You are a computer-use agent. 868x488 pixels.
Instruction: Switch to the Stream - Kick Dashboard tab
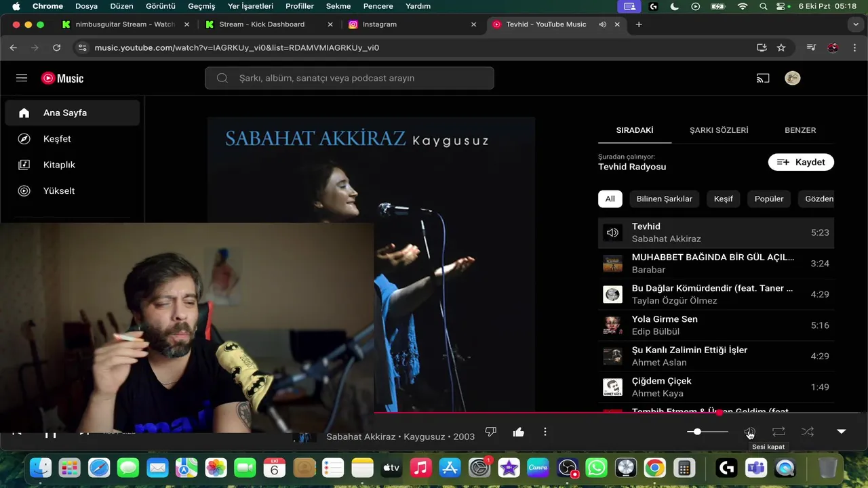[269, 24]
